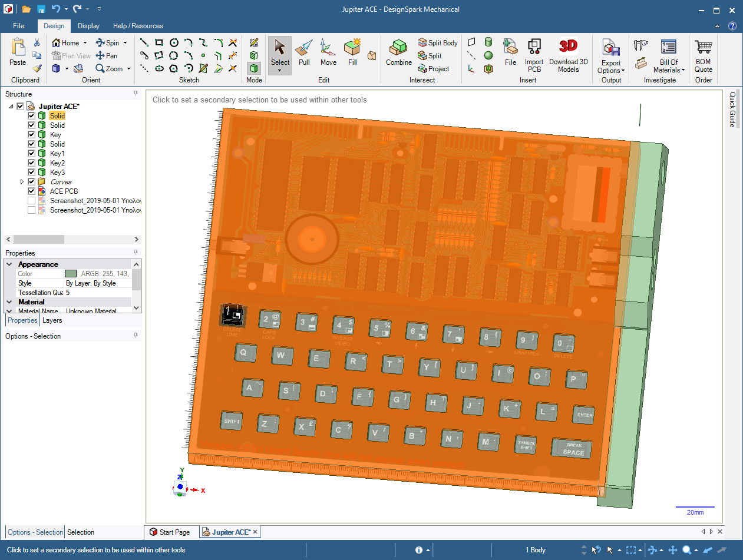Open the Zoom dropdown arrow
Viewport: 743px width, 560px height.
coord(128,69)
